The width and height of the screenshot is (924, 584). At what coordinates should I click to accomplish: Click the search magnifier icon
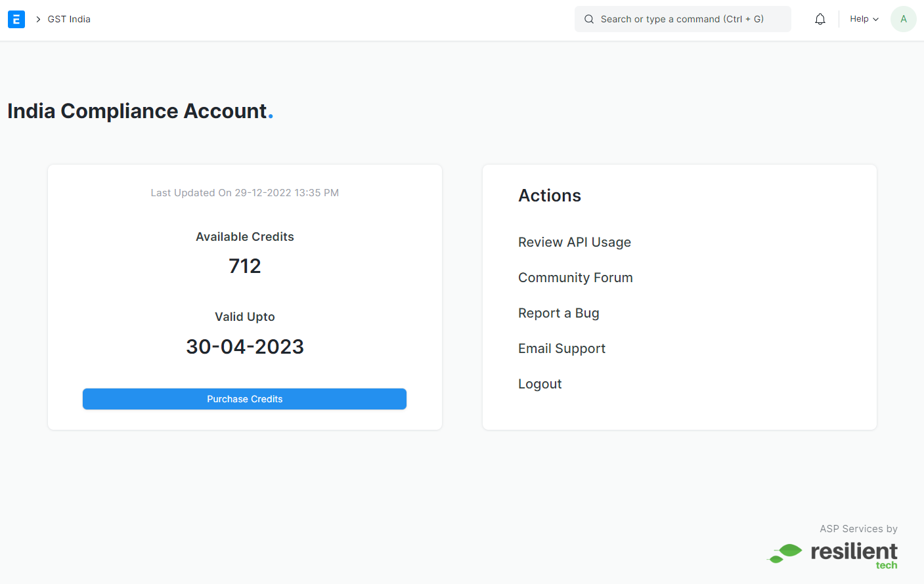click(589, 19)
